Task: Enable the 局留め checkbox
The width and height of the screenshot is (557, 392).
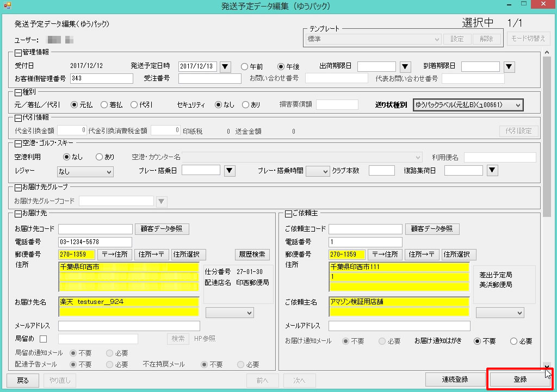Action: 44,339
